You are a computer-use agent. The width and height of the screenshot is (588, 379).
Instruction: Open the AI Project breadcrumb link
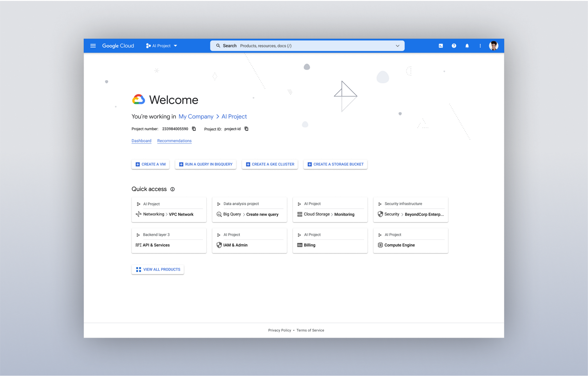(234, 117)
